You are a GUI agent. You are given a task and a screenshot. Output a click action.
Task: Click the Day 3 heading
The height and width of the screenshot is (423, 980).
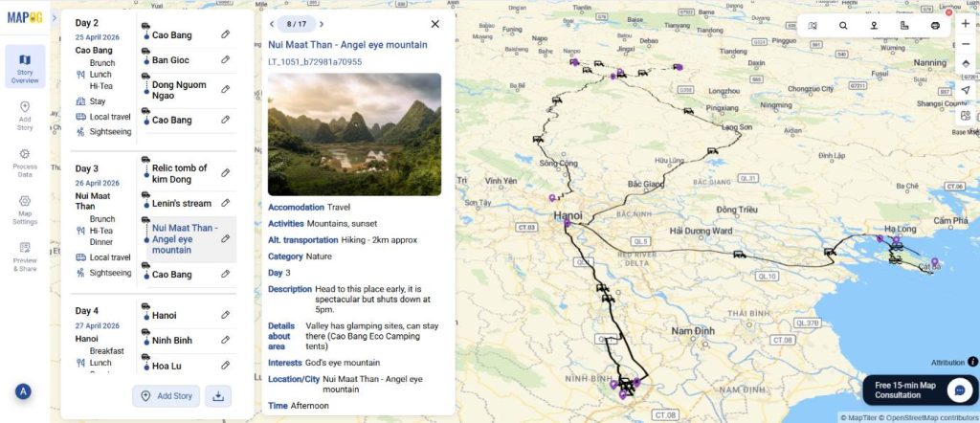point(87,168)
